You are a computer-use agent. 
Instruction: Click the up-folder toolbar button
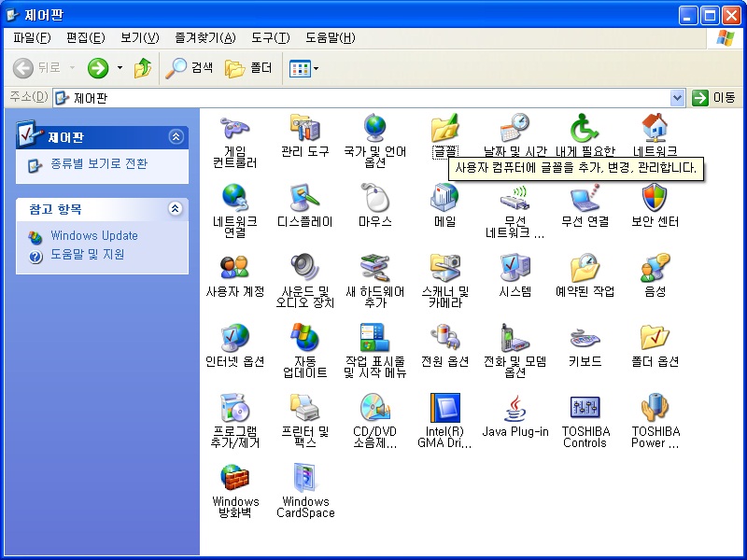click(x=143, y=68)
